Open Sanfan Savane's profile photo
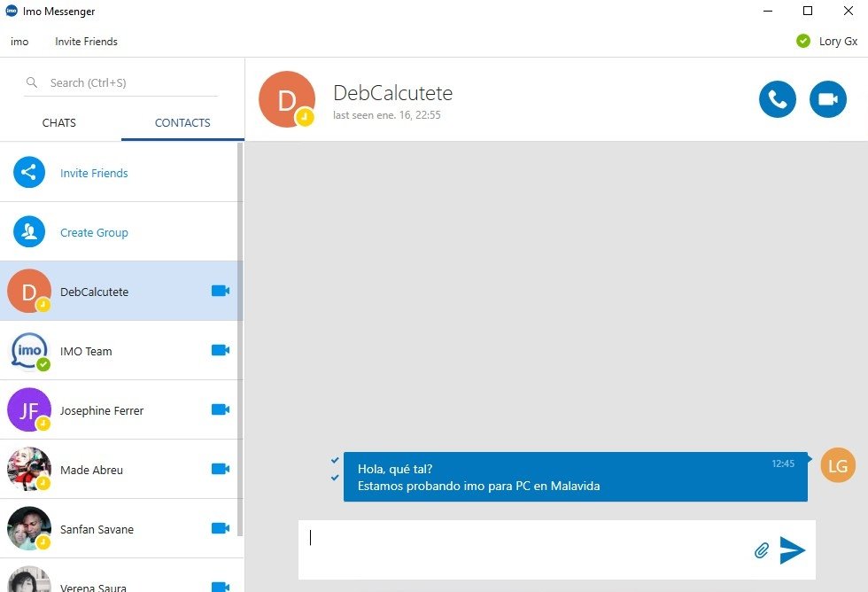This screenshot has height=592, width=868. click(x=29, y=528)
